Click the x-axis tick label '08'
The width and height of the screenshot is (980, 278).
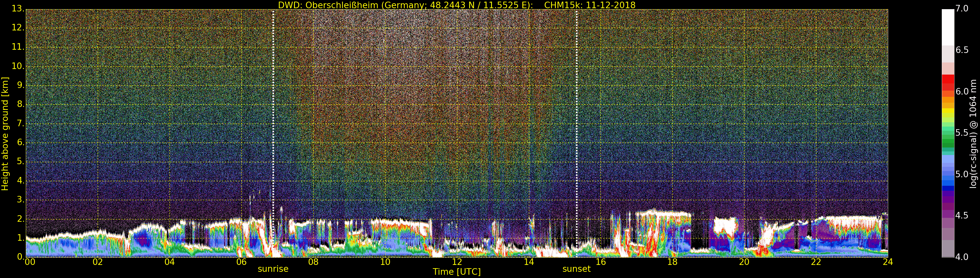tap(313, 262)
